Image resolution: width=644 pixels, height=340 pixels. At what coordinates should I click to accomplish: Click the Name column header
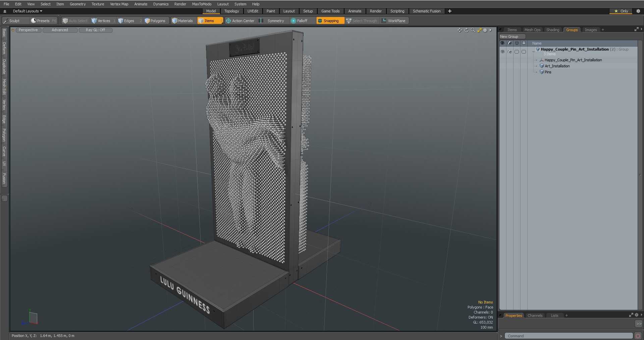point(537,43)
